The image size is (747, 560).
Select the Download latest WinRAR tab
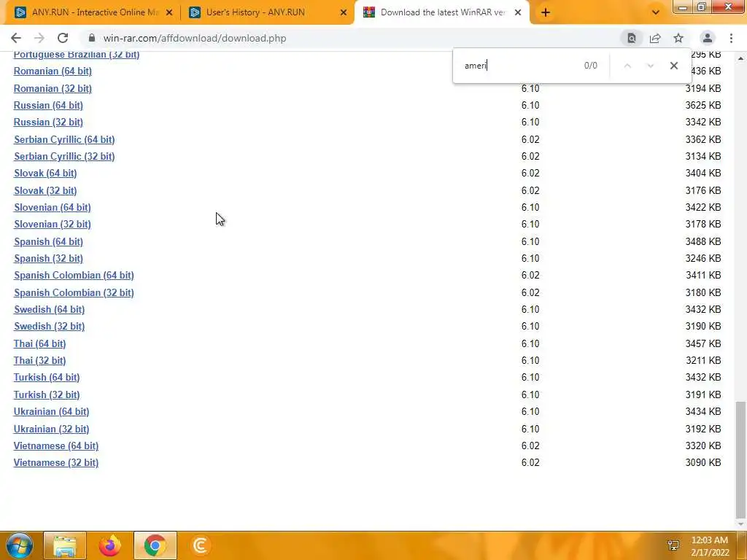tap(441, 12)
